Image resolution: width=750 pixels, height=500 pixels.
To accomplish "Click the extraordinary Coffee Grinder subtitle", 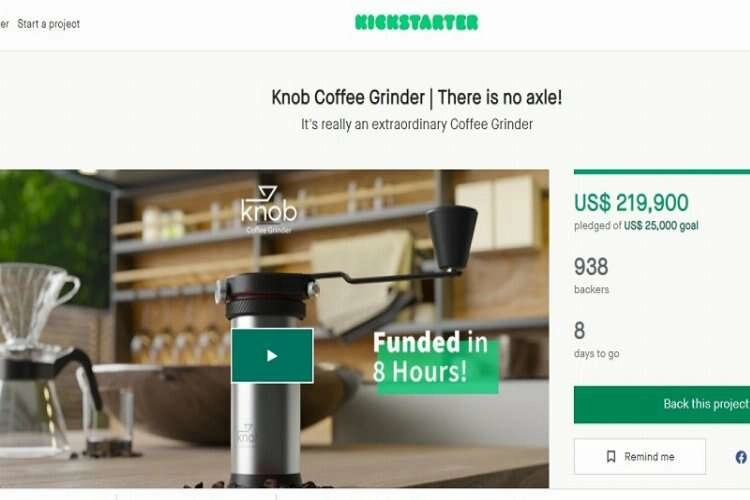I will pyautogui.click(x=417, y=124).
